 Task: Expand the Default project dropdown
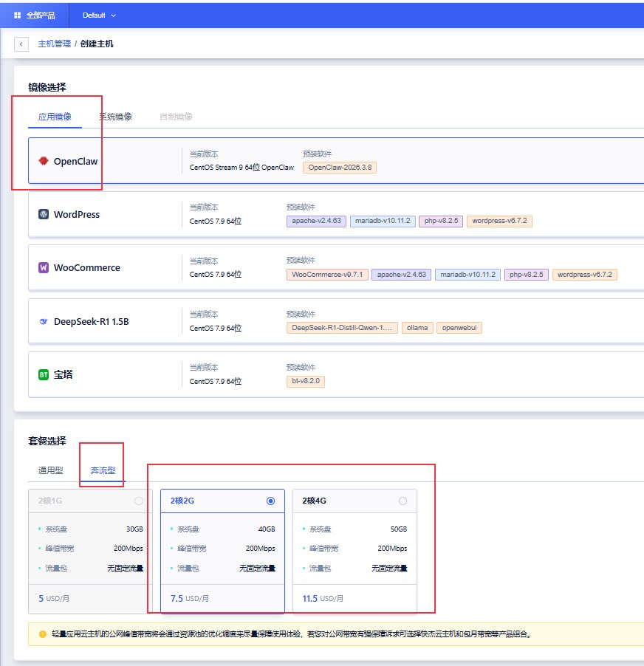tap(99, 16)
